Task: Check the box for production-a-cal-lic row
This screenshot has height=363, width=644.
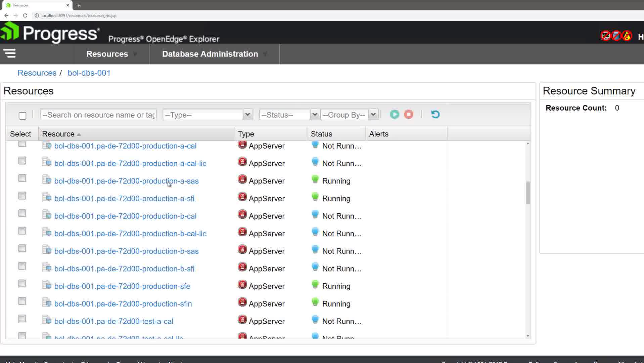Action: pos(22,161)
